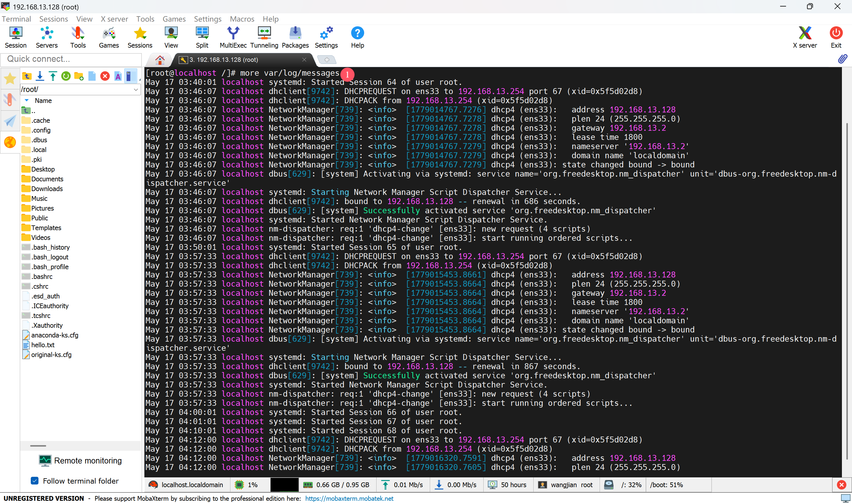Click the Session toolbar icon
This screenshot has height=504, width=852.
click(16, 37)
